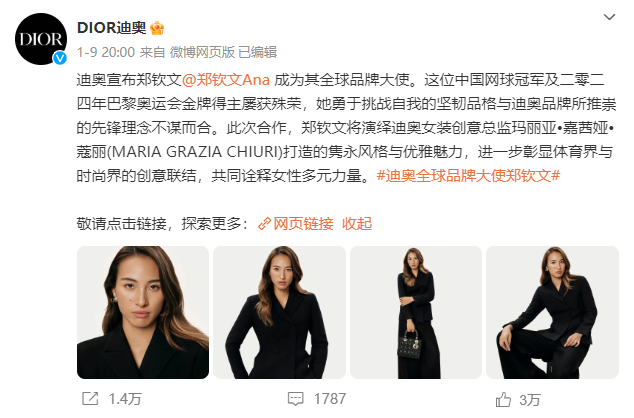Open the fourth seated pose photo

click(x=552, y=312)
